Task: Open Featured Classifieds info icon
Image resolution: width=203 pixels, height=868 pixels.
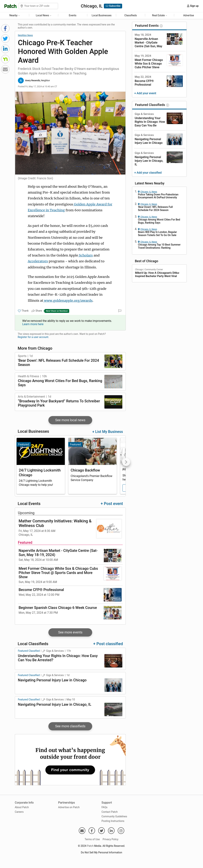Action: click(x=168, y=105)
